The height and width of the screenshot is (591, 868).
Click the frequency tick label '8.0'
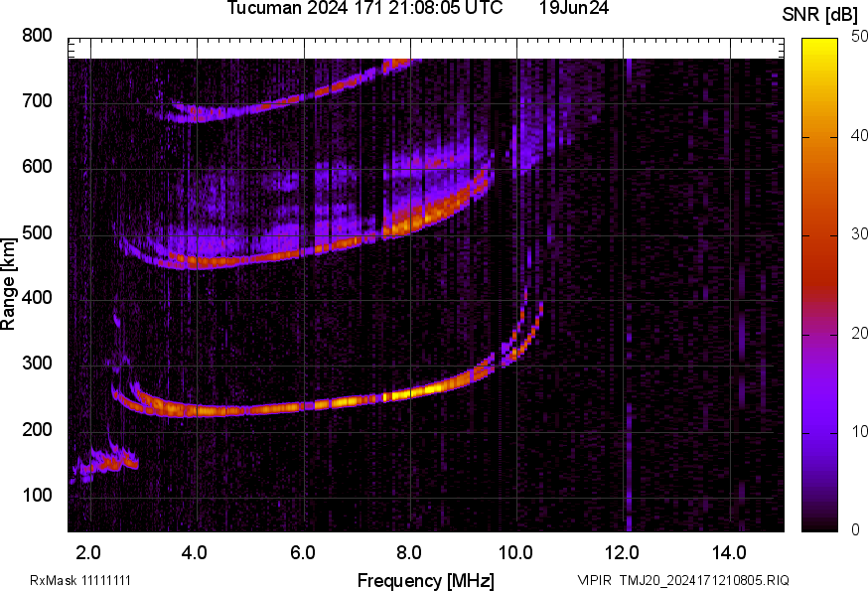point(408,553)
